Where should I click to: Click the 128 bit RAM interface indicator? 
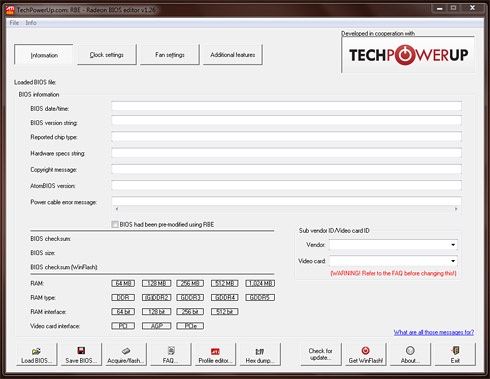click(157, 312)
